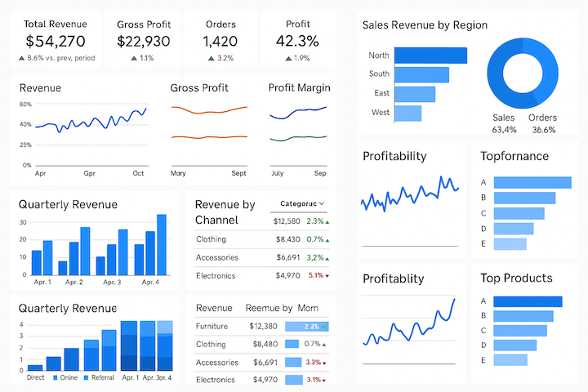
Task: Select the Total Revenue $54,270 card
Action: (x=56, y=39)
